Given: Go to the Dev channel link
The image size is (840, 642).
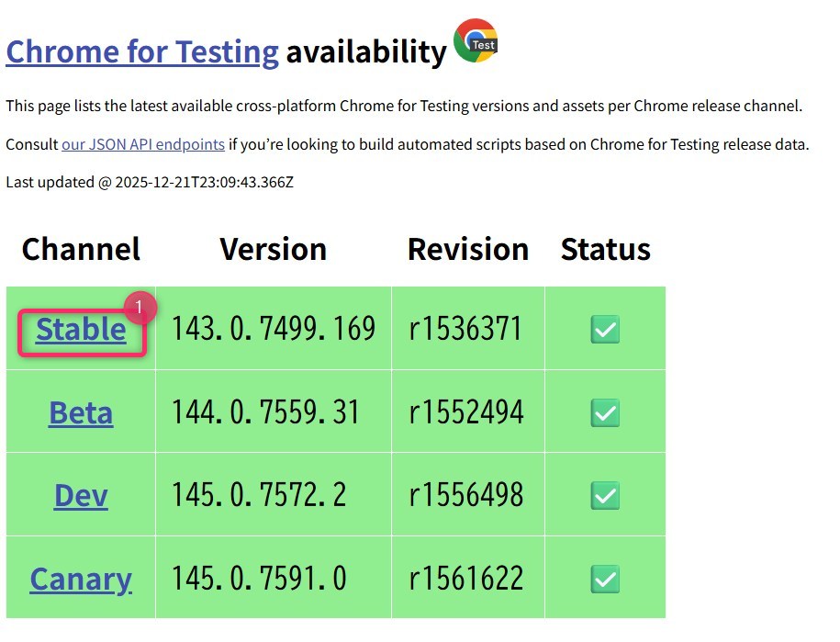Looking at the screenshot, I should tap(81, 496).
